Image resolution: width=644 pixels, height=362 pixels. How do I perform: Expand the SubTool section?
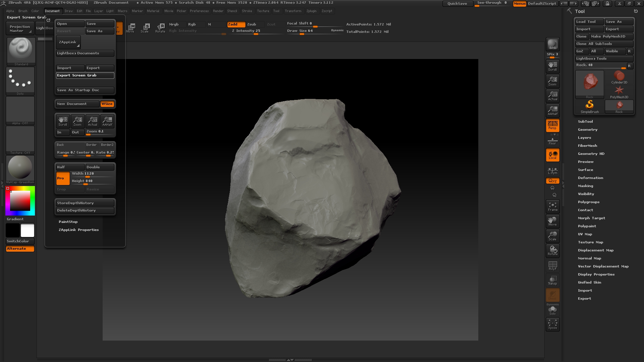(585, 122)
